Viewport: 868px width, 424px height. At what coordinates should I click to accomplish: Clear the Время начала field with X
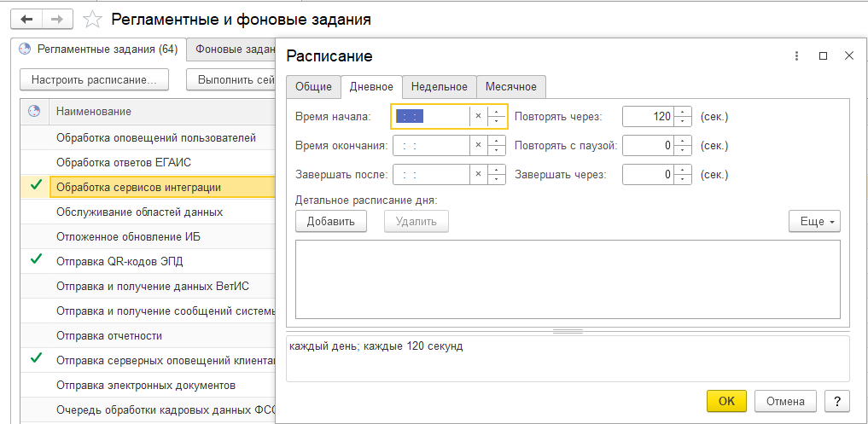tap(478, 116)
